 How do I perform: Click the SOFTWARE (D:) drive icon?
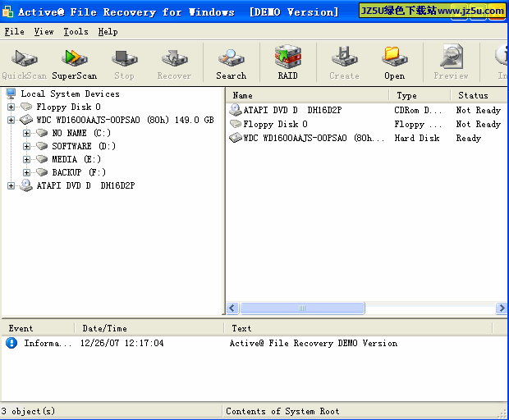42,146
